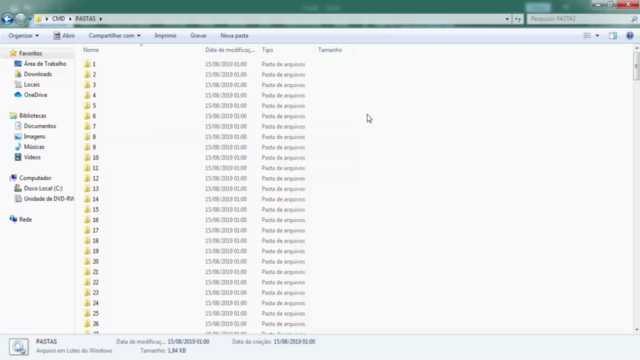The image size is (640, 360).
Task: Open Locais in the sidebar
Action: [31, 84]
